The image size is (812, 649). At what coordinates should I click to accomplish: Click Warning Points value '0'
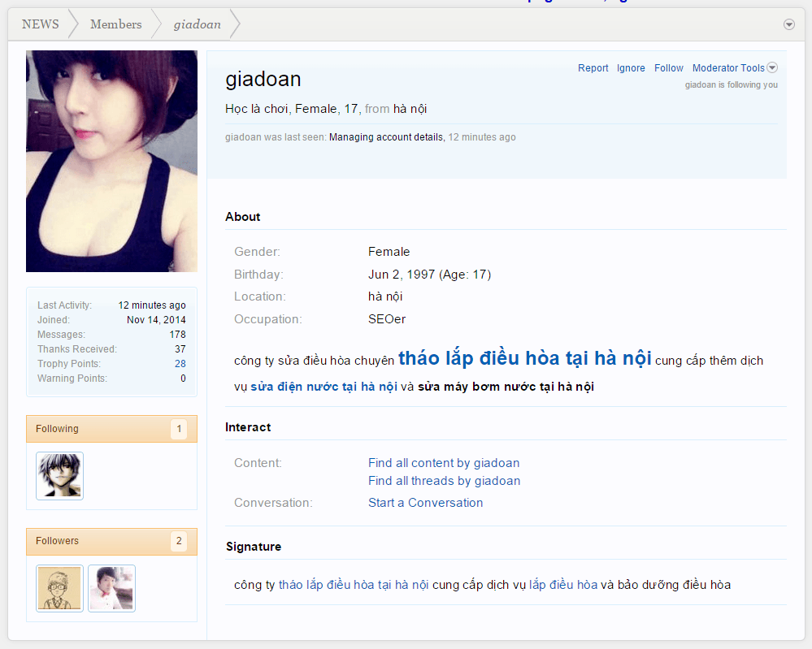pos(184,379)
